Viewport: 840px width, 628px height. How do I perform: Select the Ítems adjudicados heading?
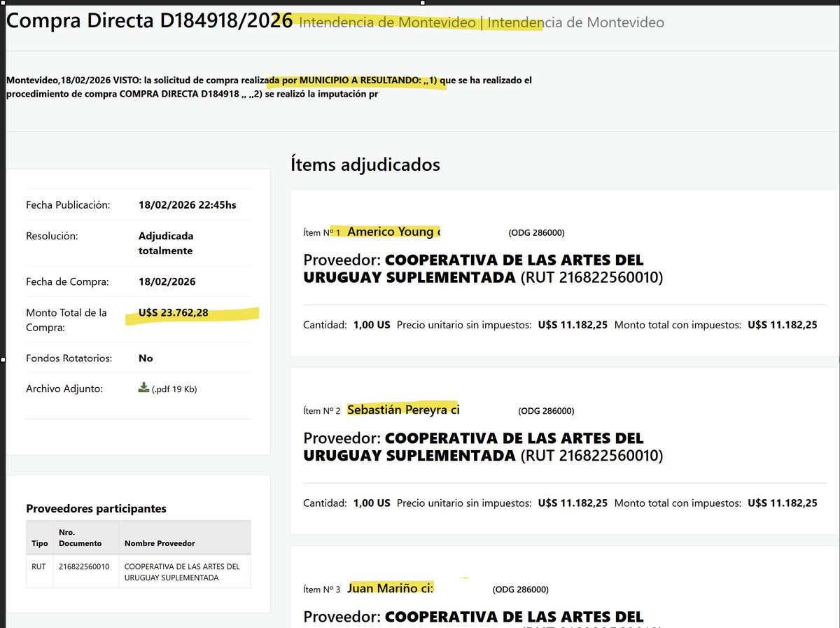coord(365,165)
